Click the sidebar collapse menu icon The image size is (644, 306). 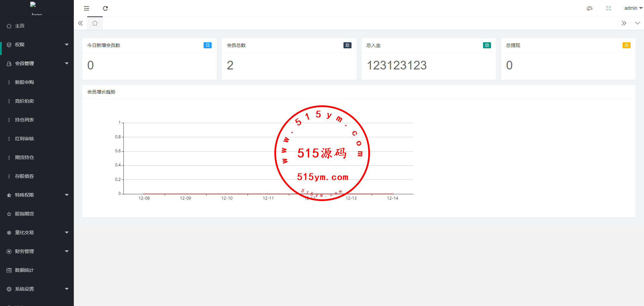pos(87,8)
